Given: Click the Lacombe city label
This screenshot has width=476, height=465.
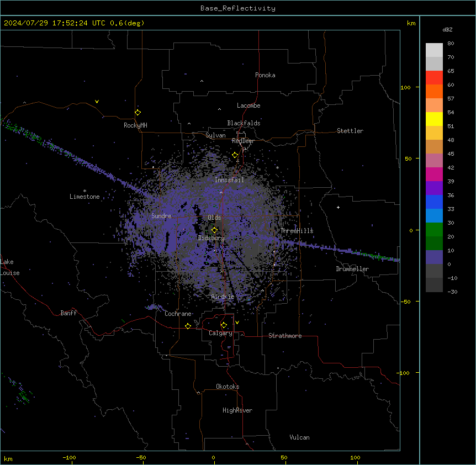Looking at the screenshot, I should (248, 105).
